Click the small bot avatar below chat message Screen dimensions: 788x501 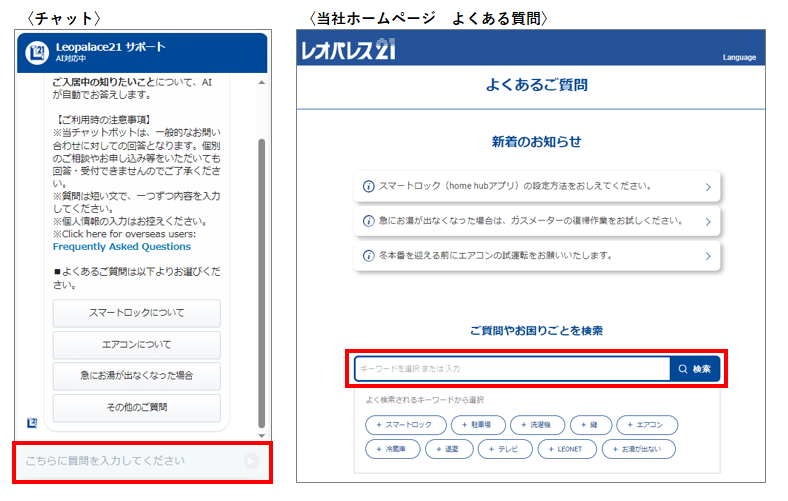[32, 423]
